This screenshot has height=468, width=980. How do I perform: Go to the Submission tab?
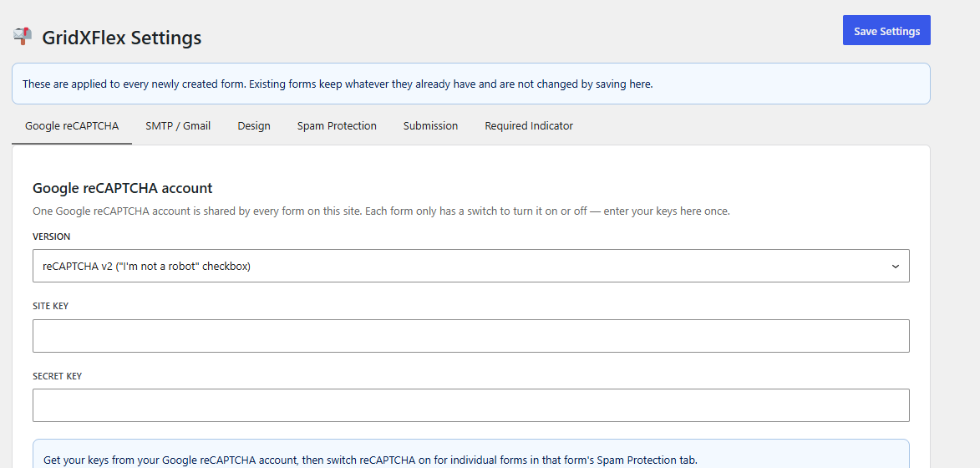(x=430, y=125)
